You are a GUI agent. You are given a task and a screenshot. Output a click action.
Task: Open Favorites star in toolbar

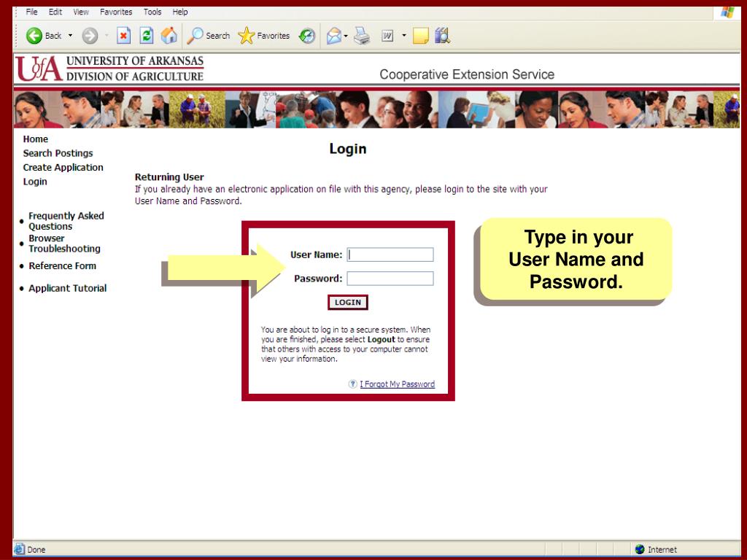(x=264, y=36)
